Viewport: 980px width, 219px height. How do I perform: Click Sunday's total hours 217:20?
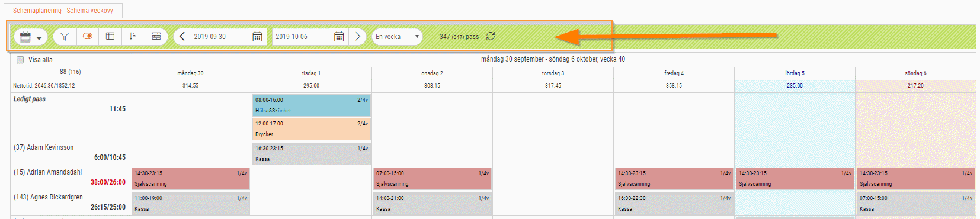pyautogui.click(x=915, y=86)
